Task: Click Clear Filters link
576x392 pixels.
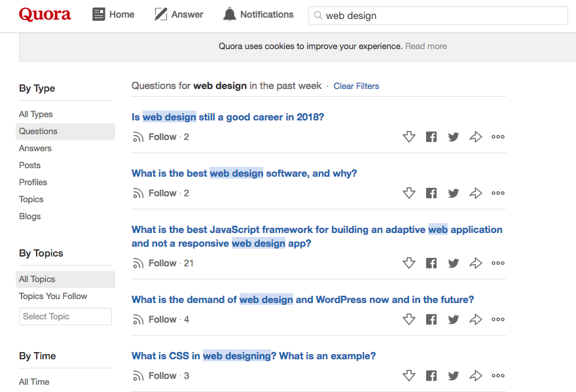Action: 356,86
